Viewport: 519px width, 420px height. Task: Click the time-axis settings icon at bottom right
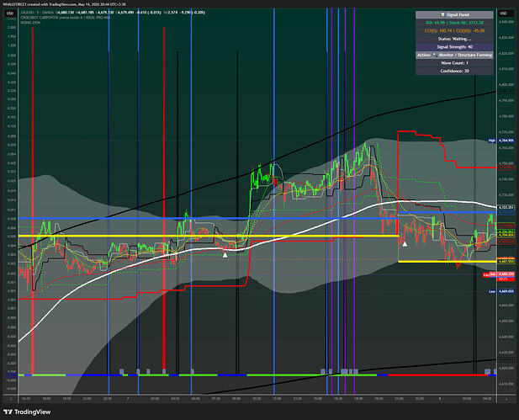[x=506, y=399]
